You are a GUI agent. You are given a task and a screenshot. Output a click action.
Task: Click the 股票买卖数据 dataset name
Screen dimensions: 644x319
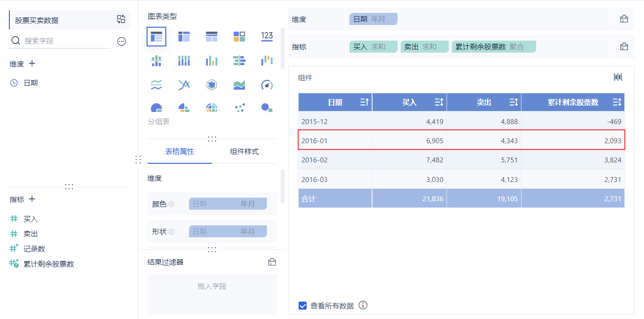point(37,21)
